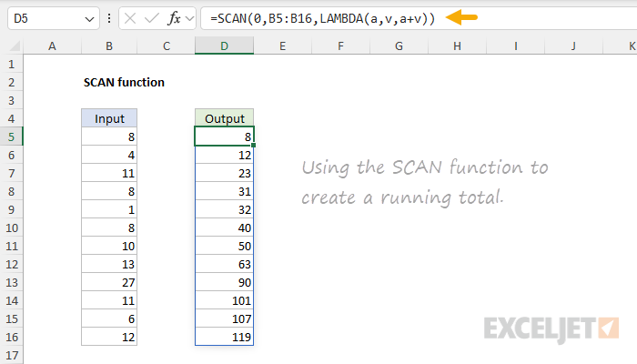This screenshot has height=364, width=637.
Task: Select Output cell D5 with value 8
Action: [224, 136]
